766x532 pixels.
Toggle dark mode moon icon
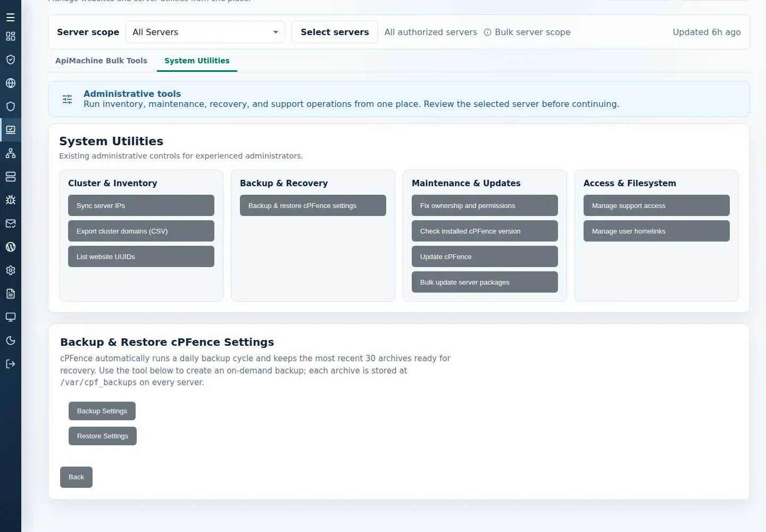coord(11,340)
